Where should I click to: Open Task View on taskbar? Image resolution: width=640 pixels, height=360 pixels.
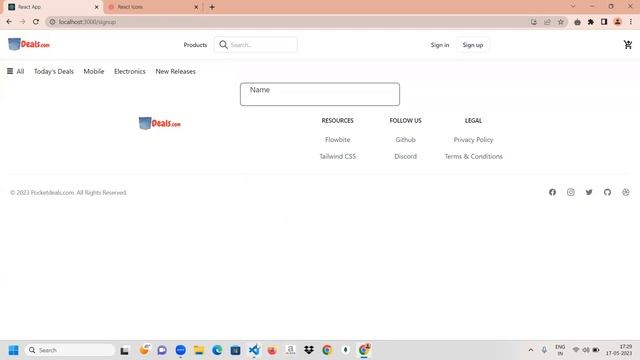124,350
